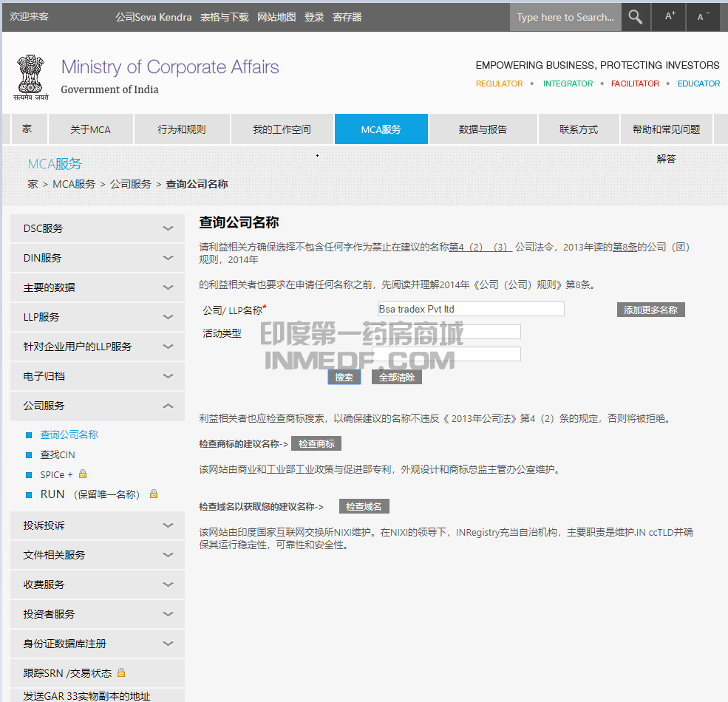Click the Ministry of Corporate Affairs emblem
This screenshot has width=728, height=702.
point(30,76)
